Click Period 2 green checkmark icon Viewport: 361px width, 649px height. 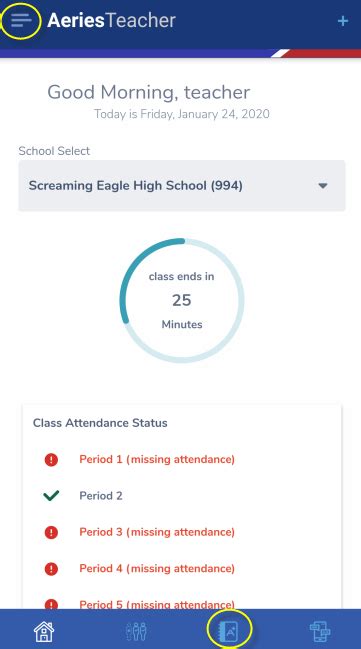[51, 495]
